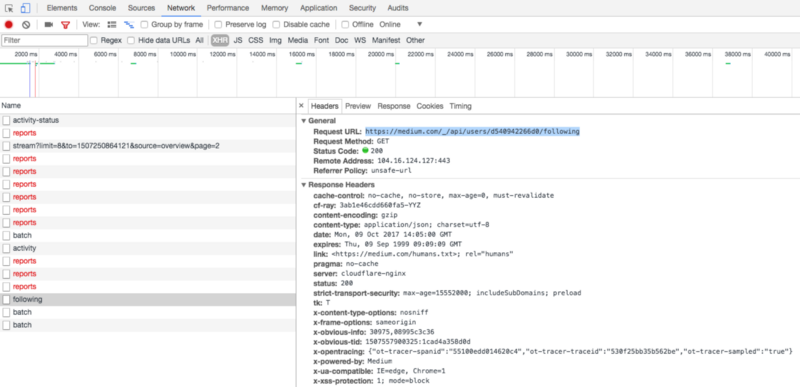
Task: Toggle the device toolbar icon
Action: tap(26, 8)
